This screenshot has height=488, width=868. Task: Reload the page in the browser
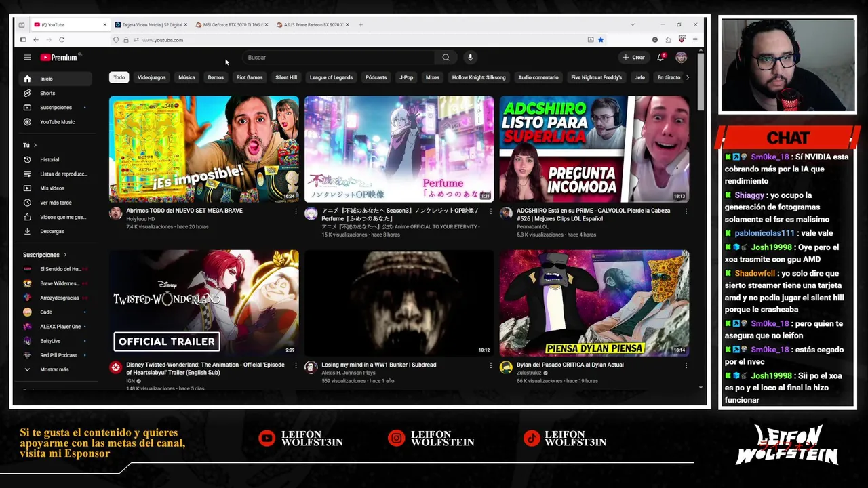pos(61,40)
